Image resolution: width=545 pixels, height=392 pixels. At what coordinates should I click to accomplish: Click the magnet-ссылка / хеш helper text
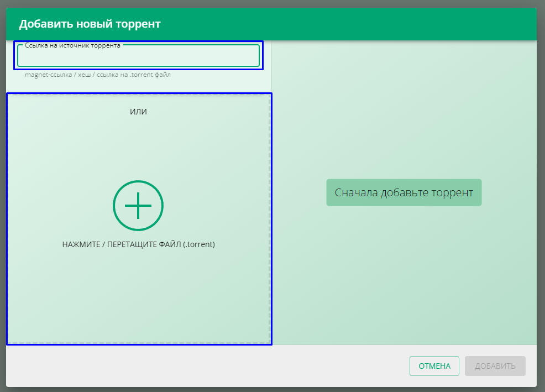point(98,75)
